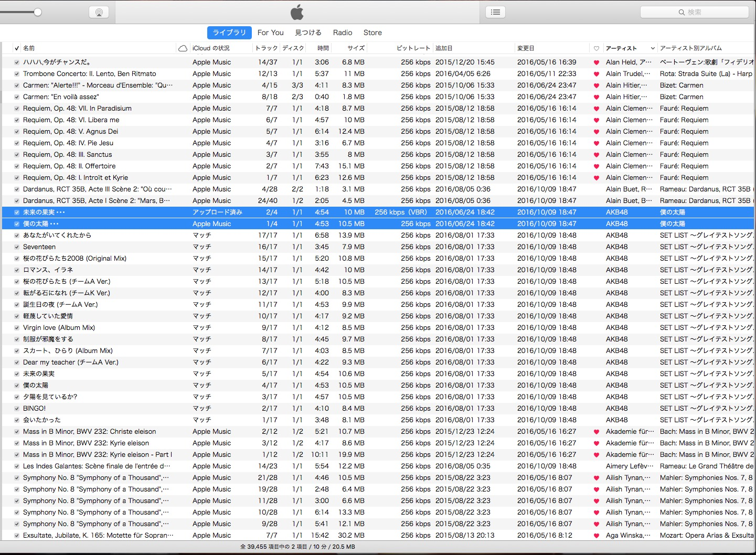Click heart icon on Requiem Pie Jesu row
This screenshot has height=555, width=756.
point(597,143)
